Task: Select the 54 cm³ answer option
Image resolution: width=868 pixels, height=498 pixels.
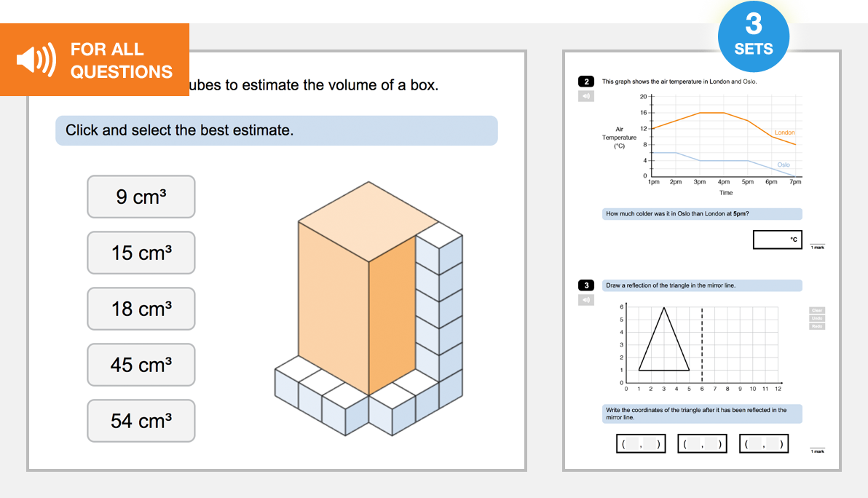Action: click(x=141, y=421)
